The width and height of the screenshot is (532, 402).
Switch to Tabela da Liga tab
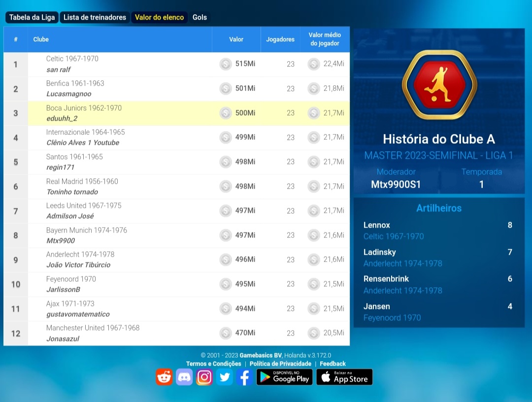[x=32, y=17]
